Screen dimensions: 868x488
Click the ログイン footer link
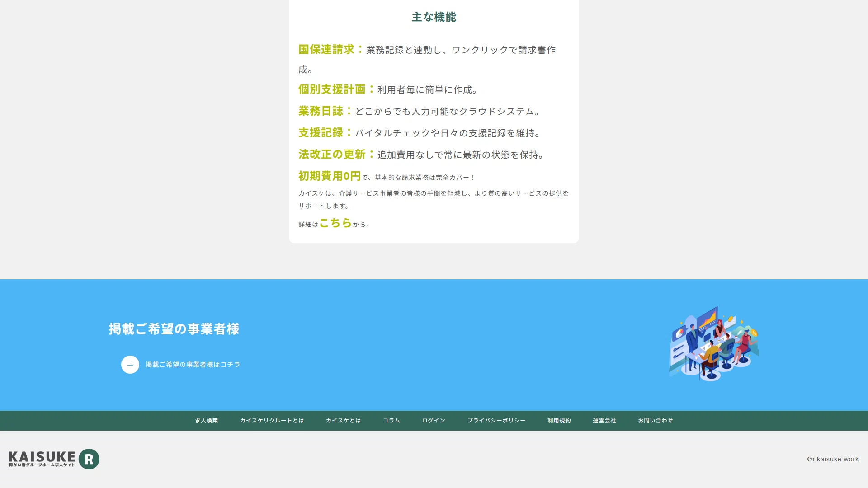click(434, 421)
